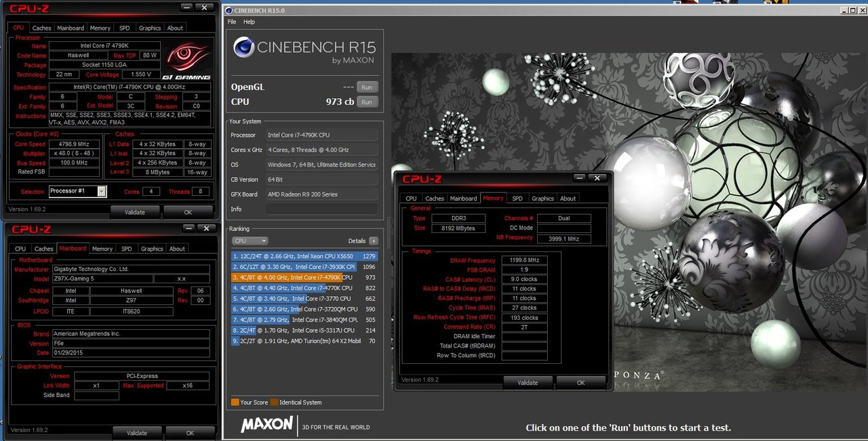Screen dimensions: 868x441
Task: Open the Help menu in Cinebench
Action: (249, 22)
